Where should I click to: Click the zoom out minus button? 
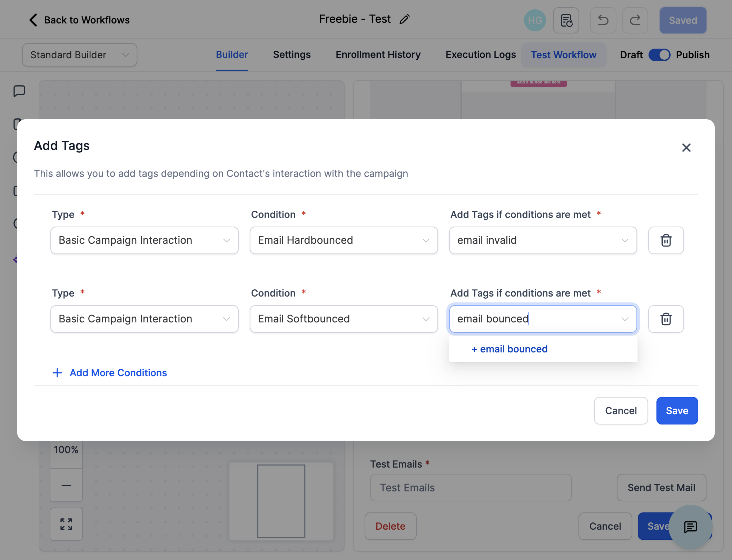tap(66, 485)
